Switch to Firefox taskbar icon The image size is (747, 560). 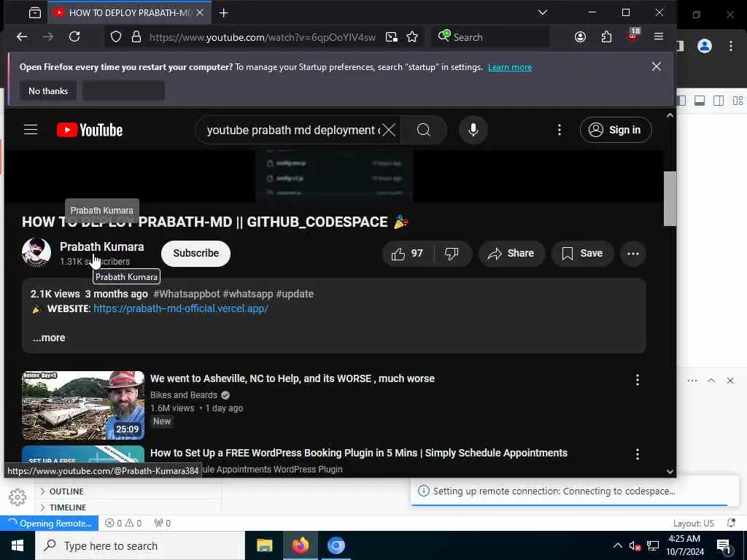click(x=300, y=545)
